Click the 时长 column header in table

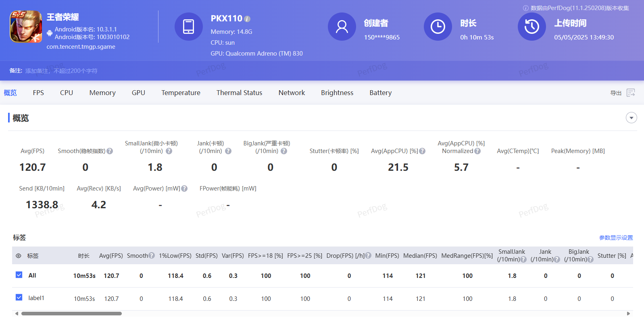[84, 256]
